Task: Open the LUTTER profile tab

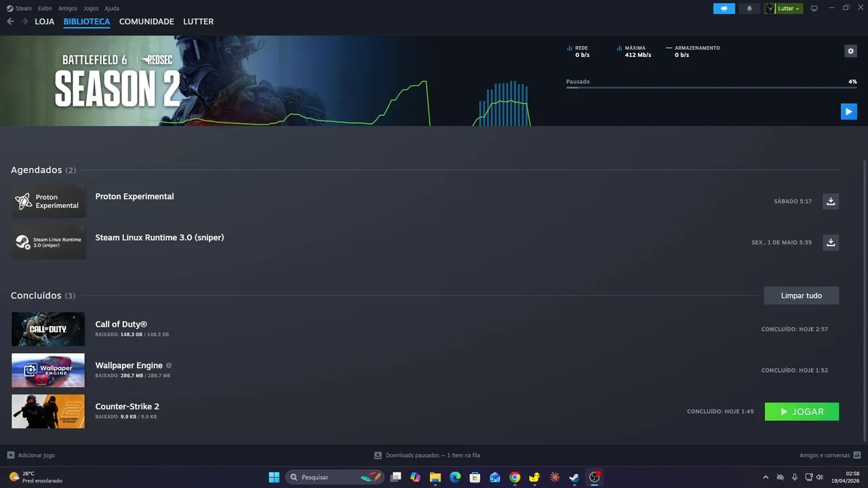Action: click(x=198, y=22)
